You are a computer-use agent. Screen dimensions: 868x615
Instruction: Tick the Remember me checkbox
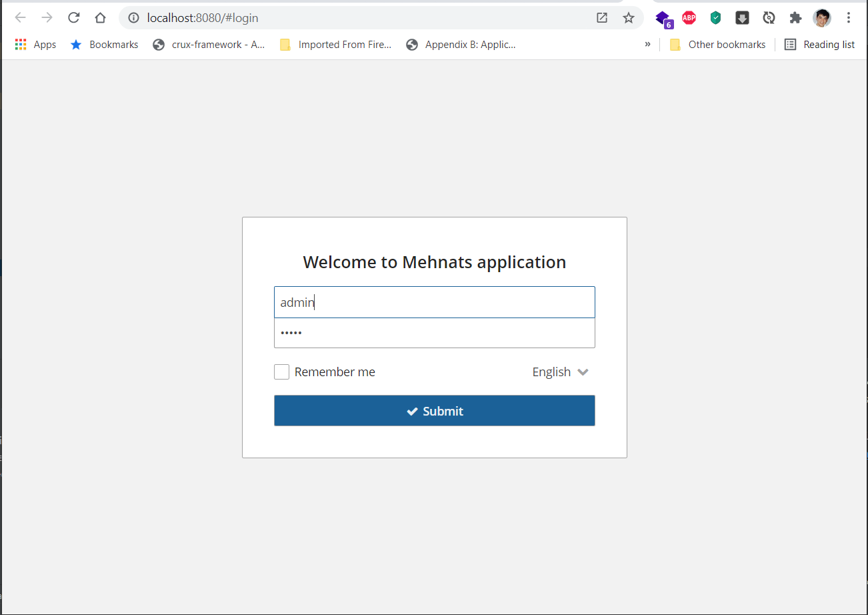pyautogui.click(x=281, y=372)
